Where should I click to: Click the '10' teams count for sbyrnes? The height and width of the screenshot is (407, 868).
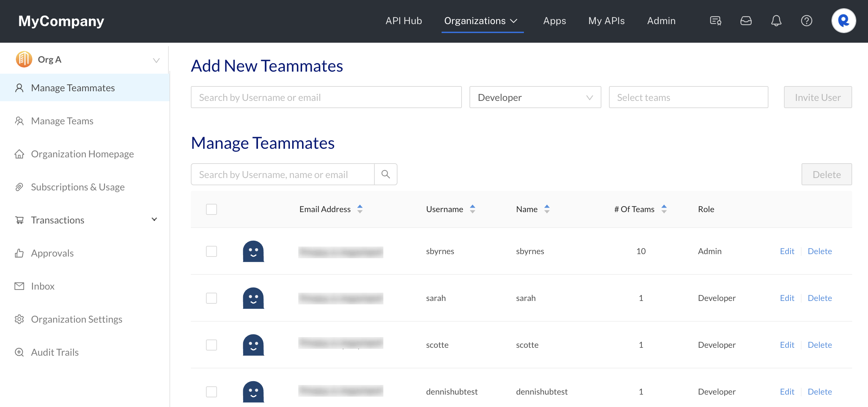click(641, 251)
